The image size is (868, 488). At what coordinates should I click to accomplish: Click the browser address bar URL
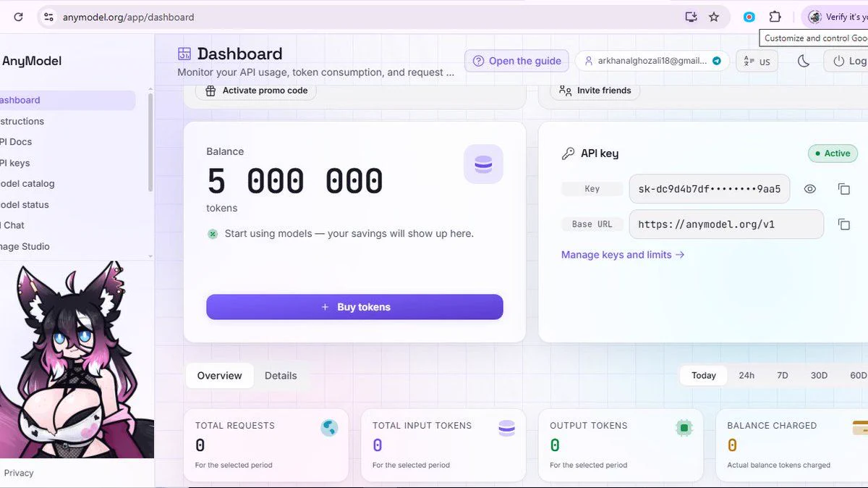click(129, 17)
